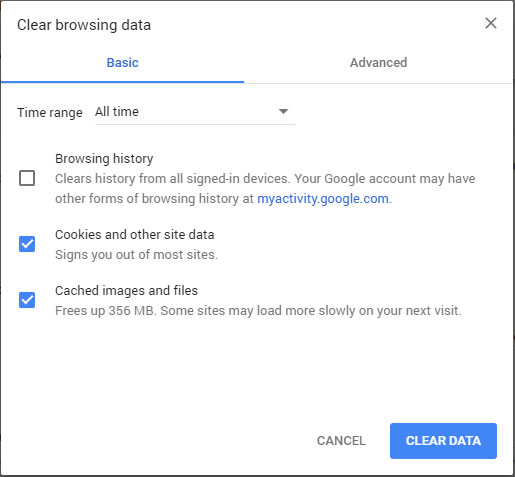
Task: Click the Cookies and other site data label
Action: click(x=135, y=235)
